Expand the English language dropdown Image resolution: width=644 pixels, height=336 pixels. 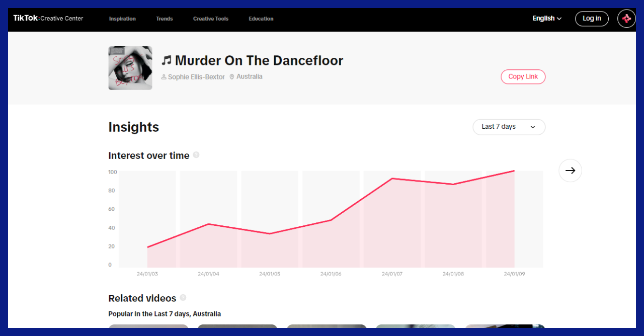point(547,19)
